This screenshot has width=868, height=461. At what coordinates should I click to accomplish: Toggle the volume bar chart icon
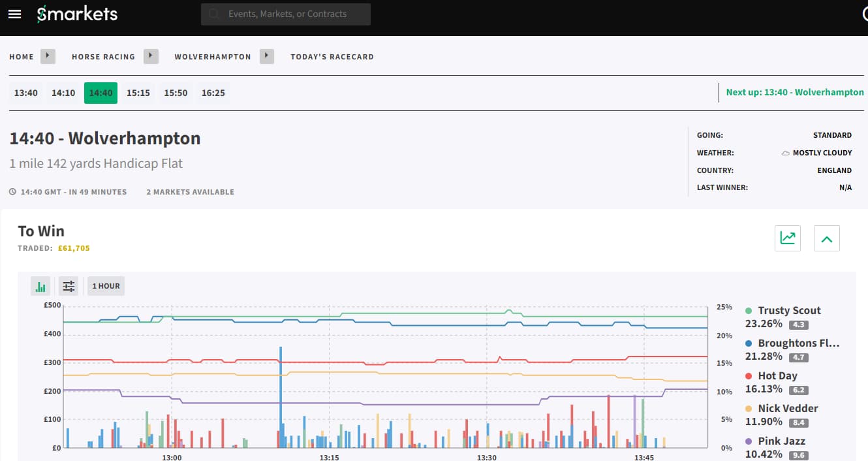point(41,286)
